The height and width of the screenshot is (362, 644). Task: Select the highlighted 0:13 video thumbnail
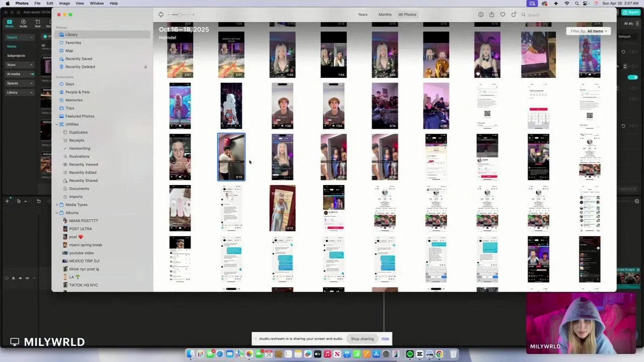tap(231, 157)
